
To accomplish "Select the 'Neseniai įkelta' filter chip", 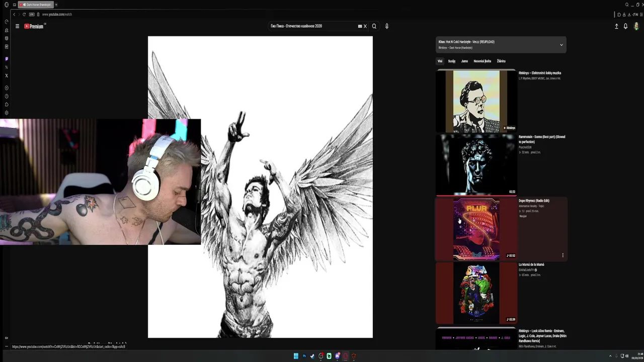I will pyautogui.click(x=482, y=61).
